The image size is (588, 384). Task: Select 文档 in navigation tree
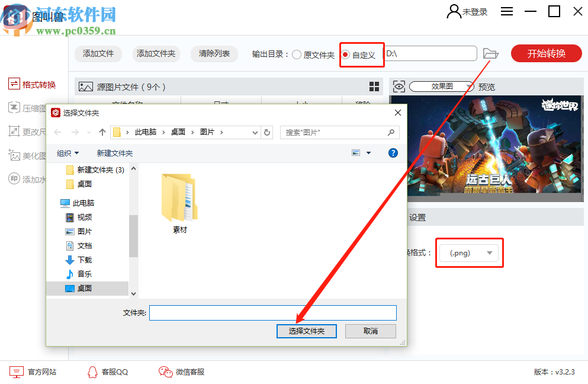79,246
